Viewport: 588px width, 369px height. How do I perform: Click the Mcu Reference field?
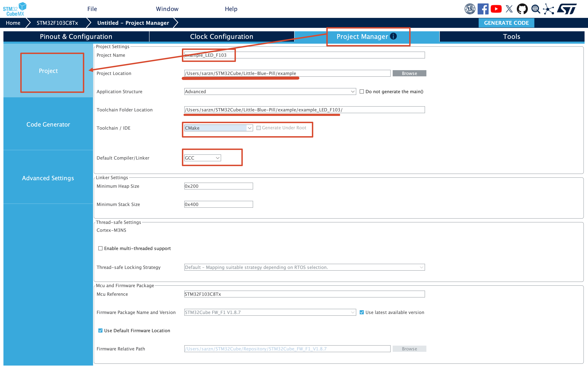304,294
